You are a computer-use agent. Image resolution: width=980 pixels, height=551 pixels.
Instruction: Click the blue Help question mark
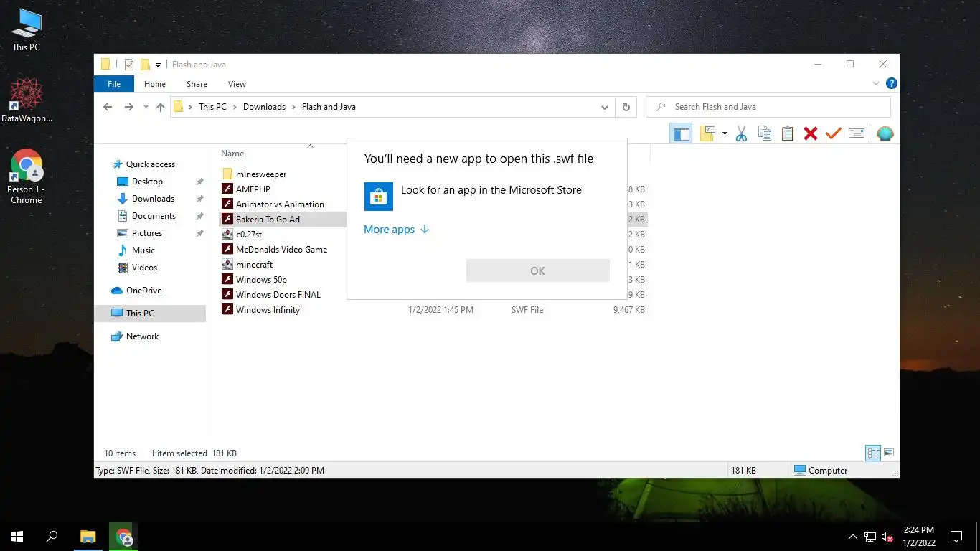point(891,84)
